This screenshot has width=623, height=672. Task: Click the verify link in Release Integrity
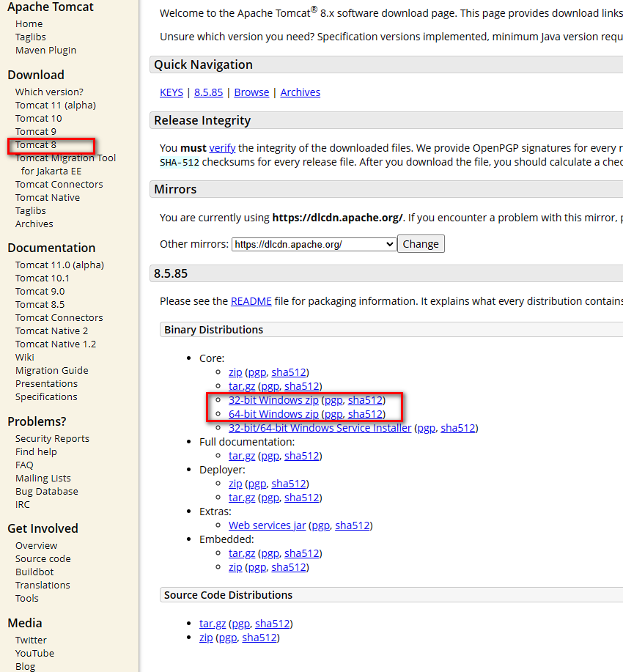coord(222,148)
